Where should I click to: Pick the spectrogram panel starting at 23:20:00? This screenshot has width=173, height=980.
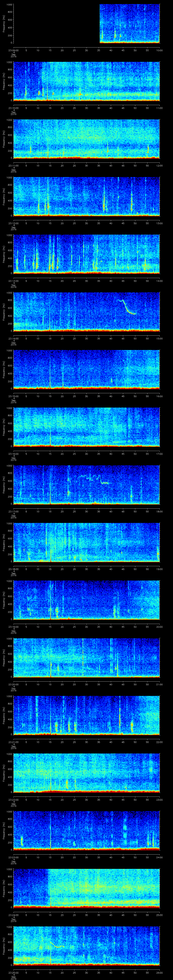(87, 658)
